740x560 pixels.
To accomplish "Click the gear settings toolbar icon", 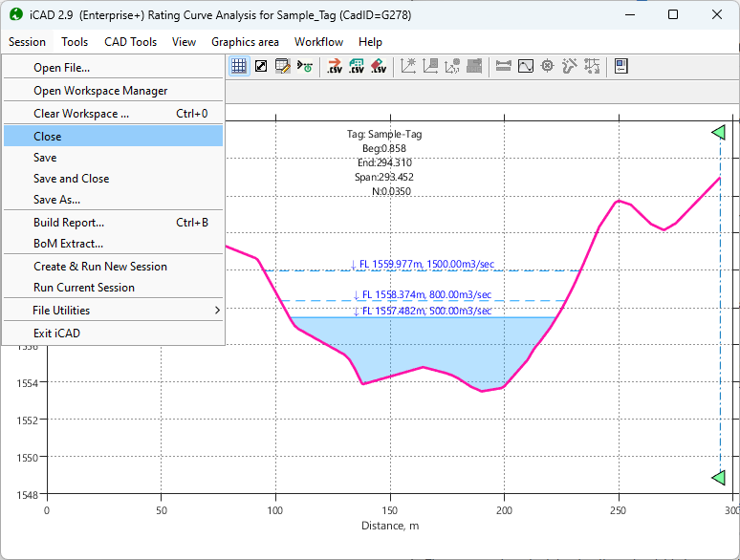I will point(547,66).
